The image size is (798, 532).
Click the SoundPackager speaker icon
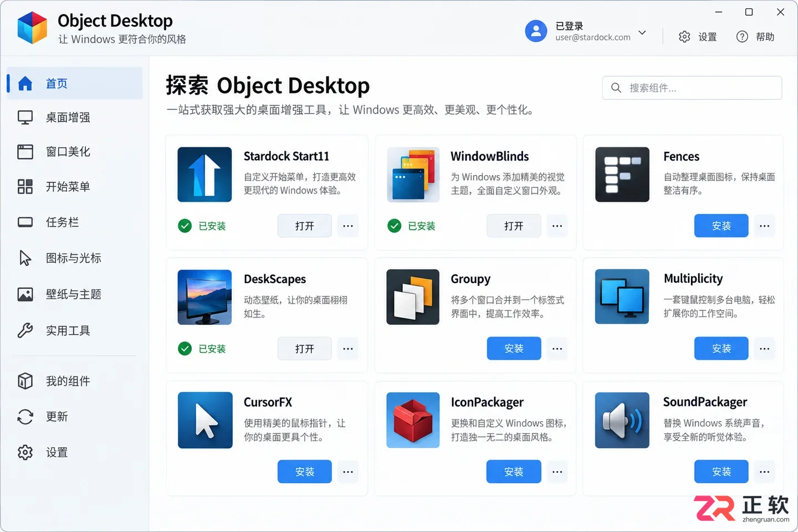click(622, 420)
